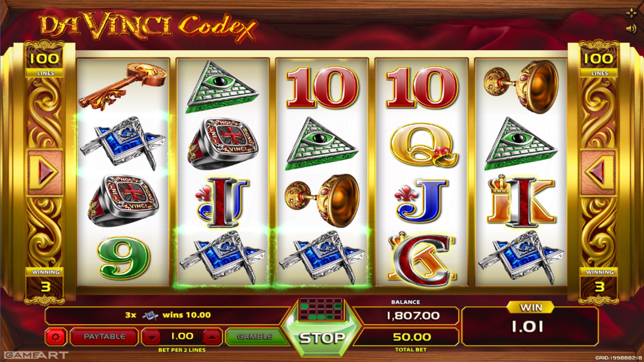Image resolution: width=644 pixels, height=362 pixels.
Task: Increase bet with the red up arrow
Action: [212, 337]
